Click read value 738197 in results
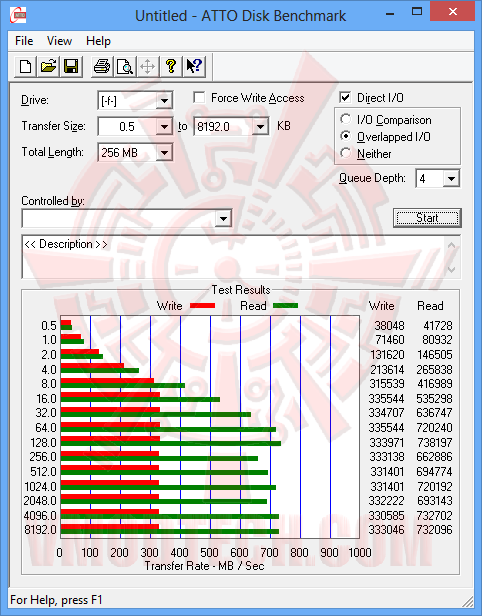 (434, 443)
